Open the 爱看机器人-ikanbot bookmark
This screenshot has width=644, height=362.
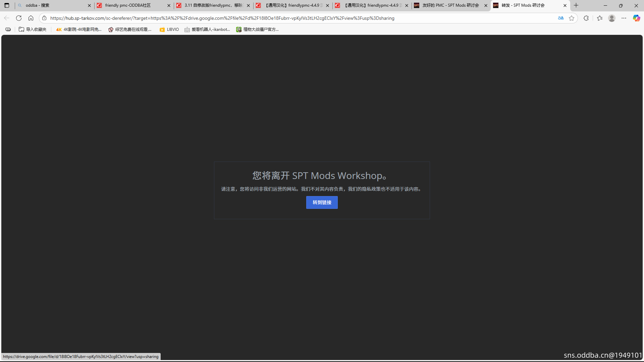click(207, 29)
